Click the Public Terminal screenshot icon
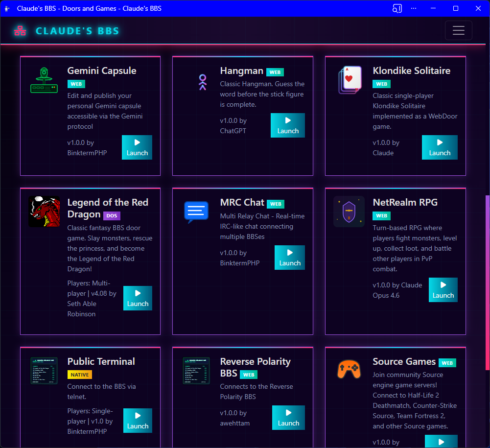The width and height of the screenshot is (490, 448). (x=44, y=371)
